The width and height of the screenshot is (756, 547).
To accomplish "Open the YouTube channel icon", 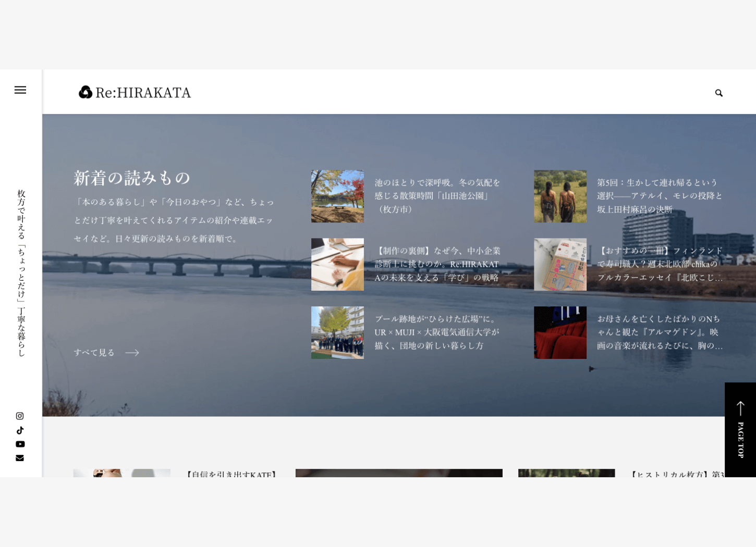I will [20, 444].
